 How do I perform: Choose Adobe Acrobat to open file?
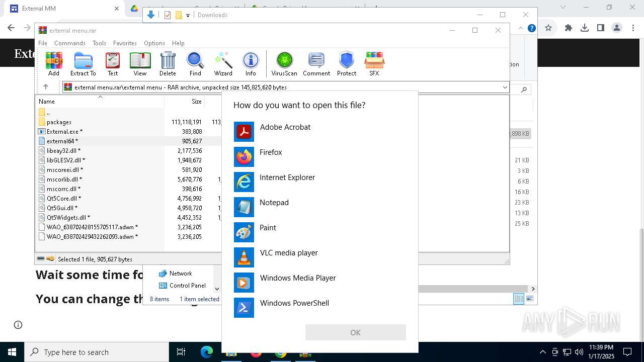click(320, 132)
